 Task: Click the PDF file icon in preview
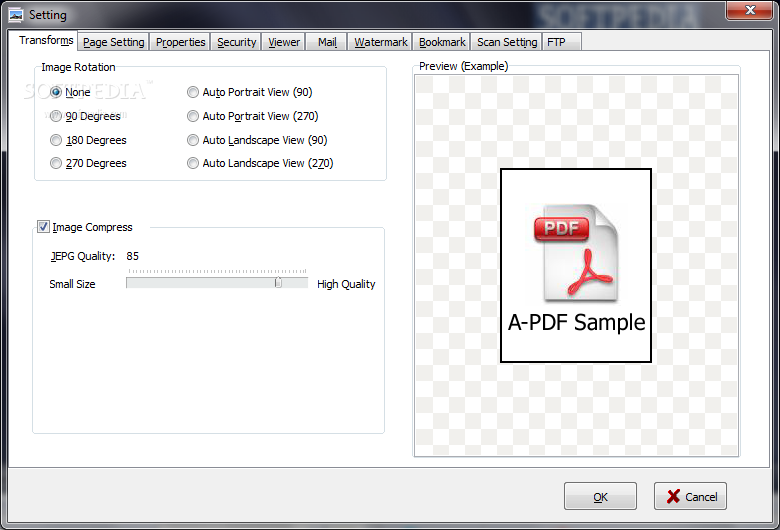click(x=576, y=253)
